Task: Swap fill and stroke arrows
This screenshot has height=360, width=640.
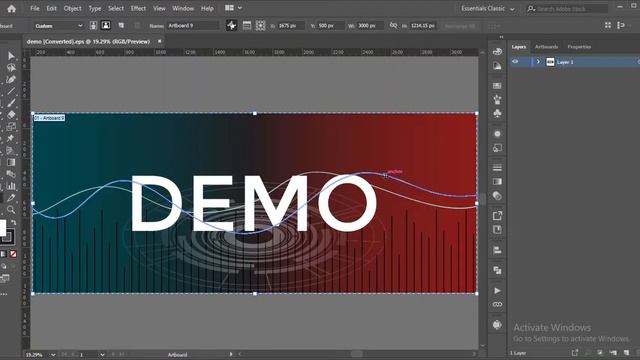Action: (x=13, y=223)
